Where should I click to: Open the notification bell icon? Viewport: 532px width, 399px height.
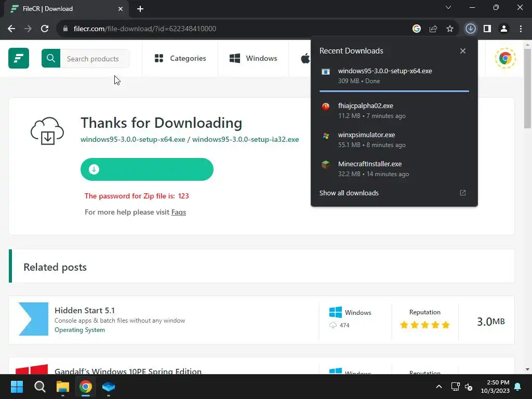pyautogui.click(x=518, y=387)
